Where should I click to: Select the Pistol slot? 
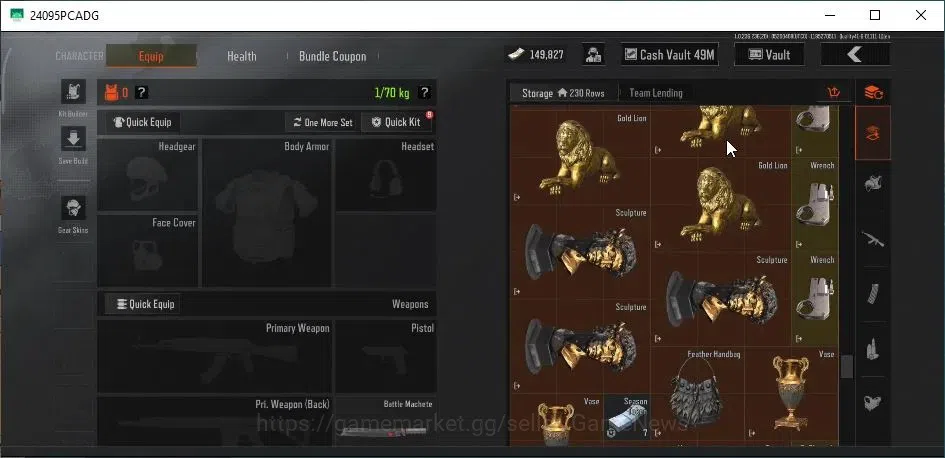(386, 357)
